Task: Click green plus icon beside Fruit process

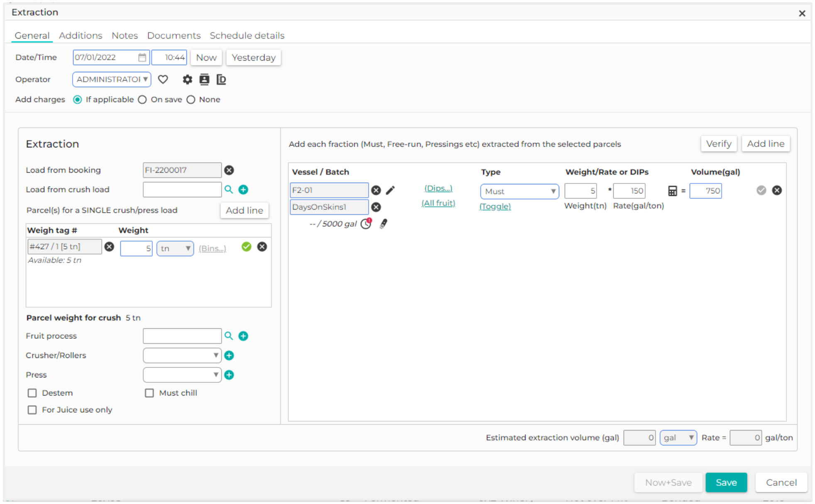Action: coord(243,336)
